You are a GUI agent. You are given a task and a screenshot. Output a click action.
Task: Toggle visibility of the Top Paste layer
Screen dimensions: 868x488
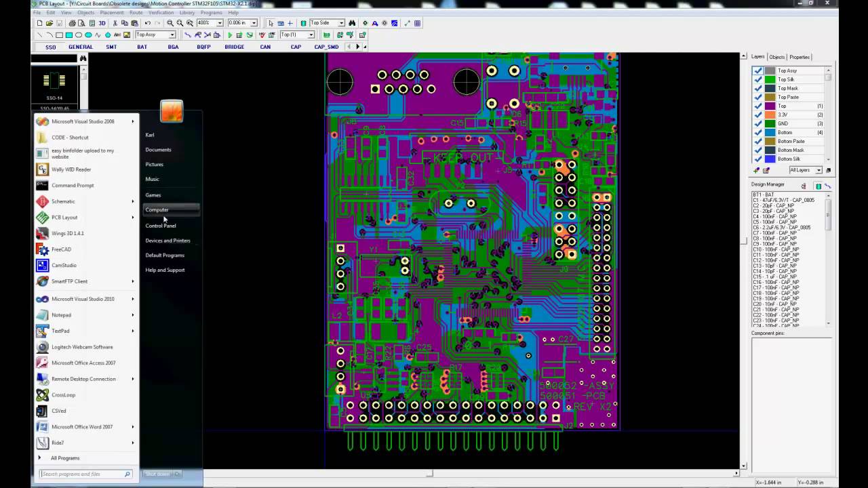click(758, 97)
